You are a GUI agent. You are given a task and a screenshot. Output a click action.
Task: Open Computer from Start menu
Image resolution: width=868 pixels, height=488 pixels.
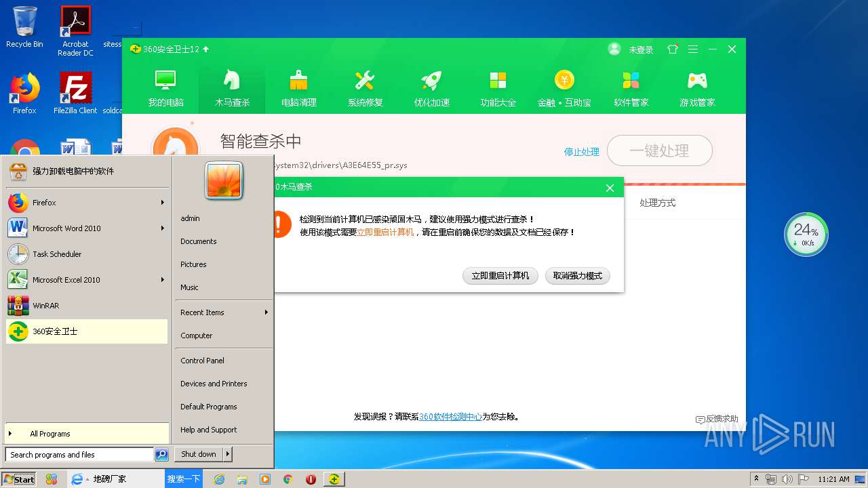pos(224,335)
